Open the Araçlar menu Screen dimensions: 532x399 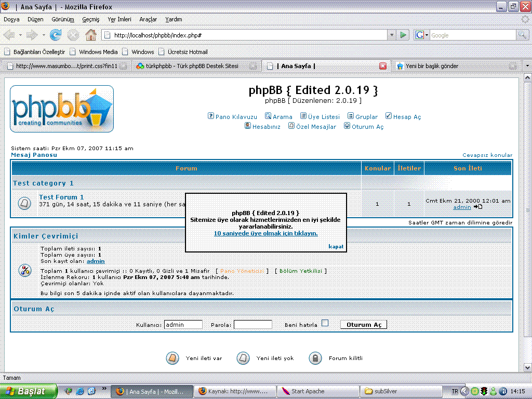[148, 19]
